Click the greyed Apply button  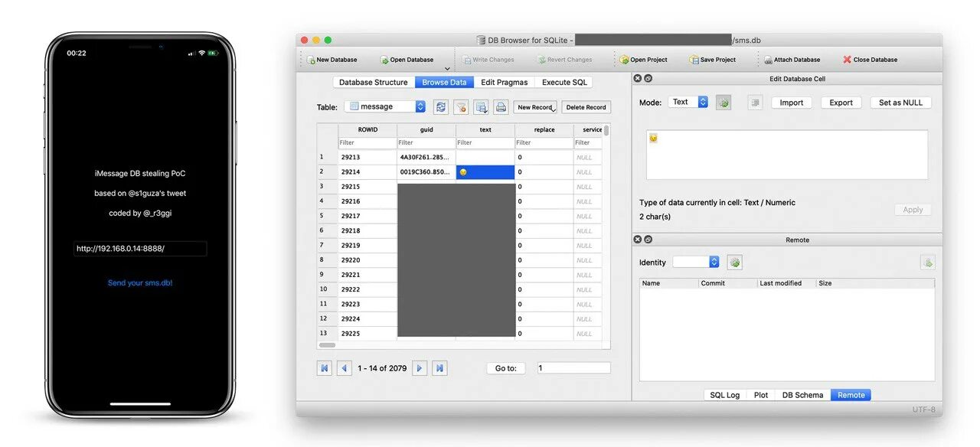913,210
